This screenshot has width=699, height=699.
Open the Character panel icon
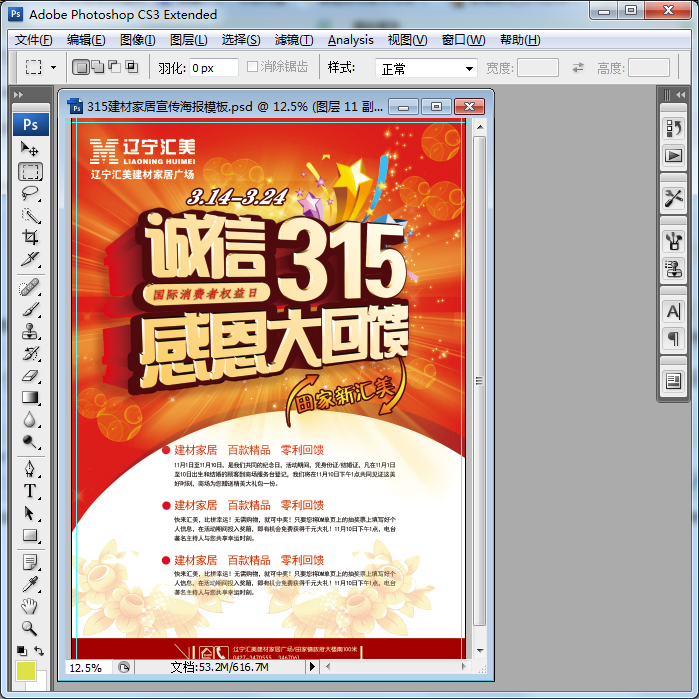point(673,311)
